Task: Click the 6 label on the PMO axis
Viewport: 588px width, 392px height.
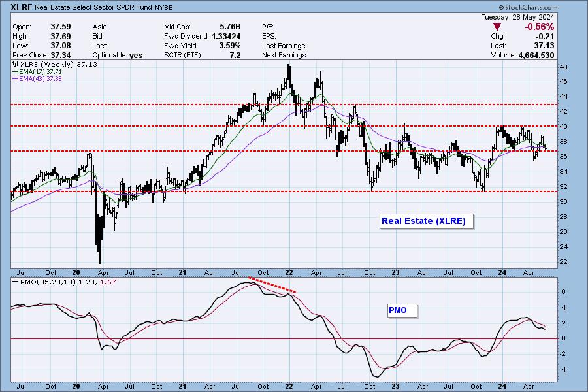Action: tap(564, 291)
